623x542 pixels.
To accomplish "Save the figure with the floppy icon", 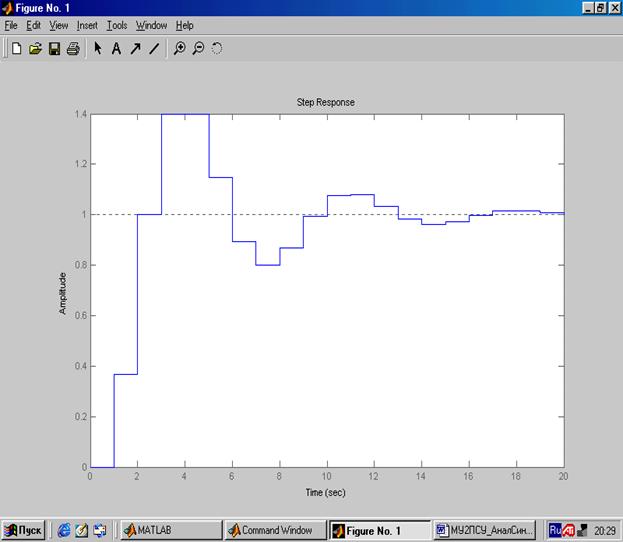I will 54,48.
